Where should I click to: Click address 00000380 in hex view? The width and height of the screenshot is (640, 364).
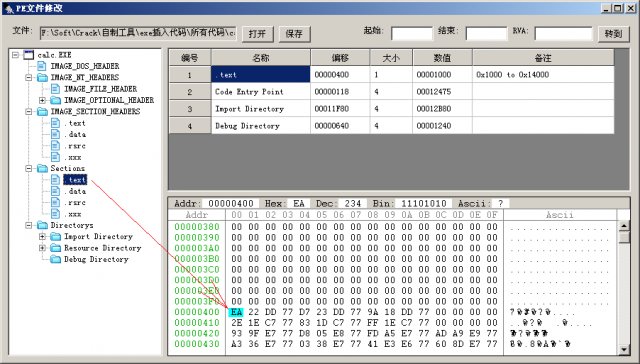pos(197,227)
